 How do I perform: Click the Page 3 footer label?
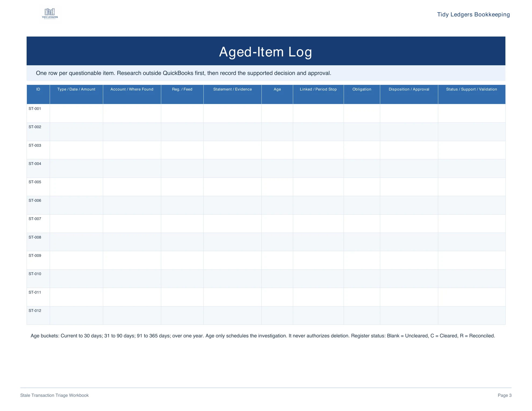505,395
